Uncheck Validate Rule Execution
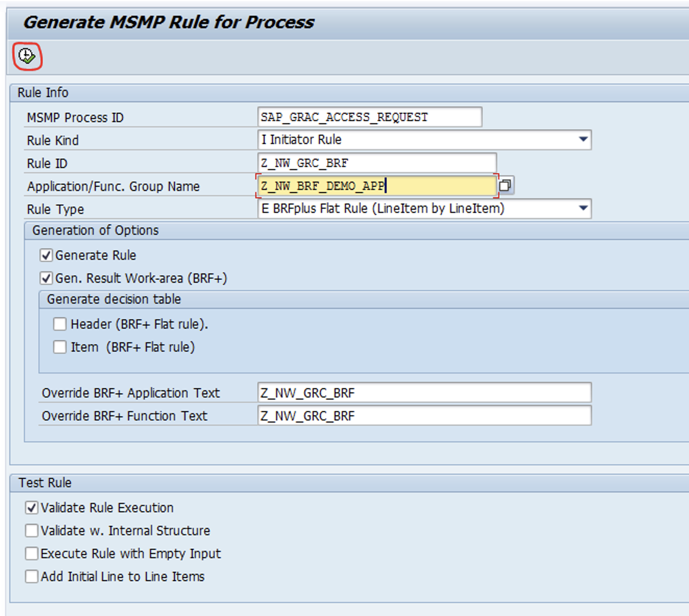This screenshot has width=689, height=616. [x=32, y=508]
